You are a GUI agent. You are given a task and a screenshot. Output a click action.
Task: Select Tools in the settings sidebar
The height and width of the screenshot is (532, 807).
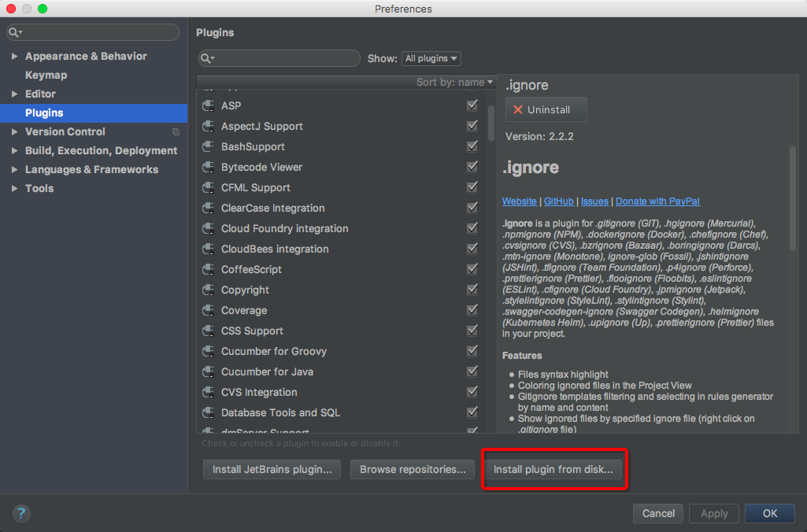[x=39, y=188]
